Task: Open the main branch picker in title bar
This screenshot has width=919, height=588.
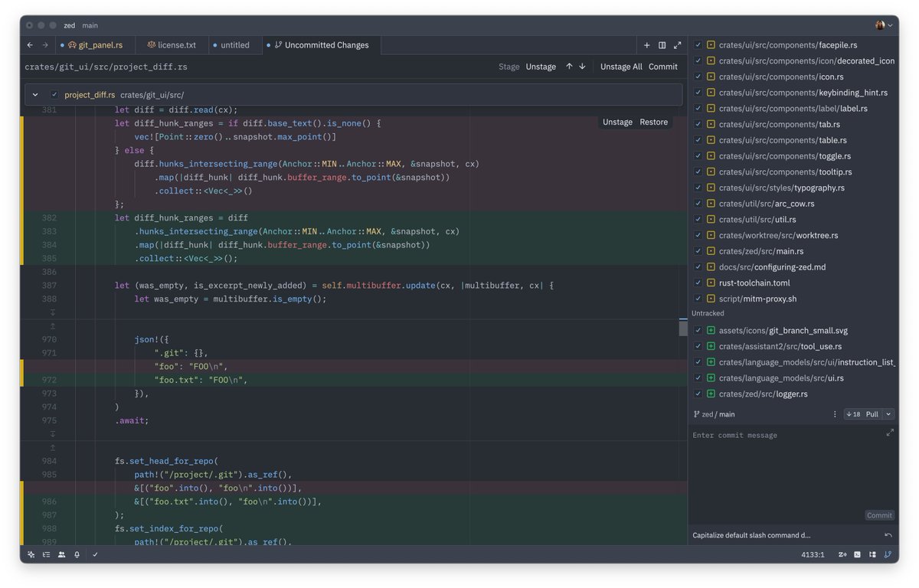Action: click(x=90, y=25)
